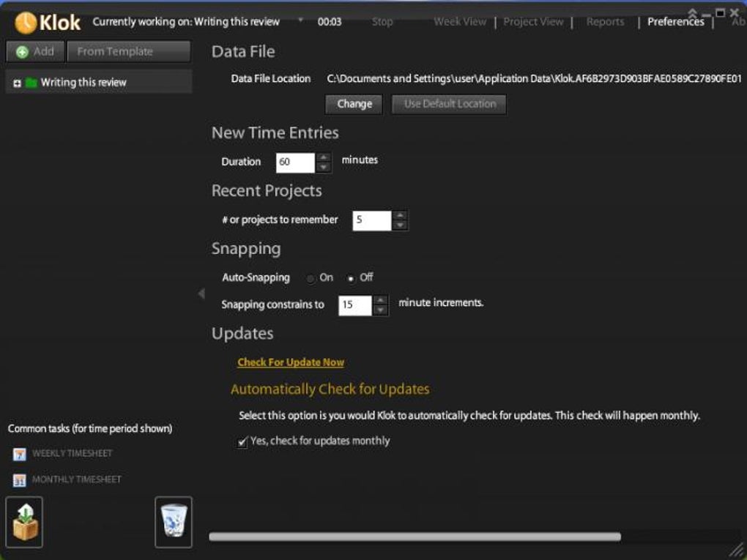Screen dimensions: 747x560
Task: Click the Duration minutes input field
Action: (x=295, y=163)
